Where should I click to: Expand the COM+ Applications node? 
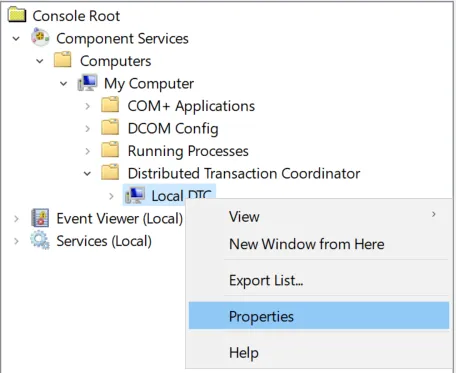88,106
